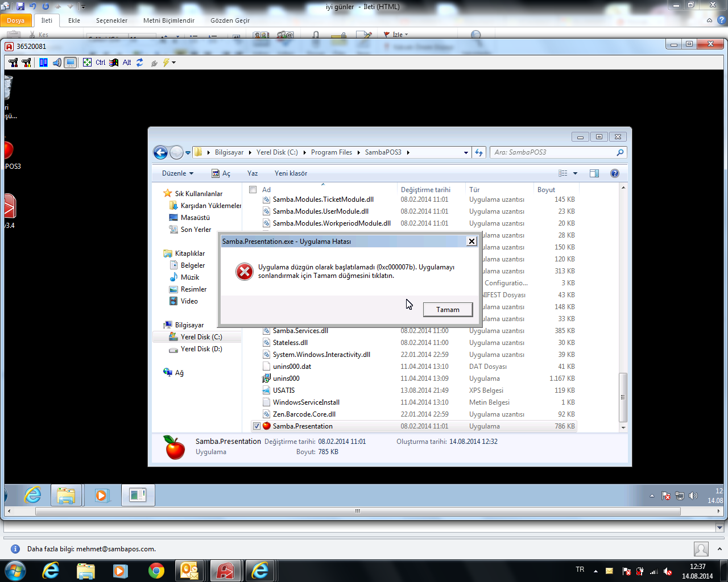Switch to the Seçenekler ribbon tab
Image resolution: width=728 pixels, height=582 pixels.
pyautogui.click(x=111, y=20)
